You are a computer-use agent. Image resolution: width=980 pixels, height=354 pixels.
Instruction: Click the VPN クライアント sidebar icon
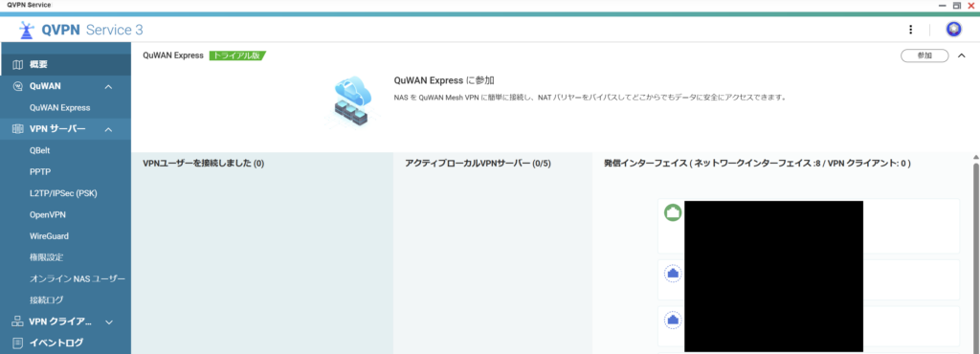coord(17,321)
